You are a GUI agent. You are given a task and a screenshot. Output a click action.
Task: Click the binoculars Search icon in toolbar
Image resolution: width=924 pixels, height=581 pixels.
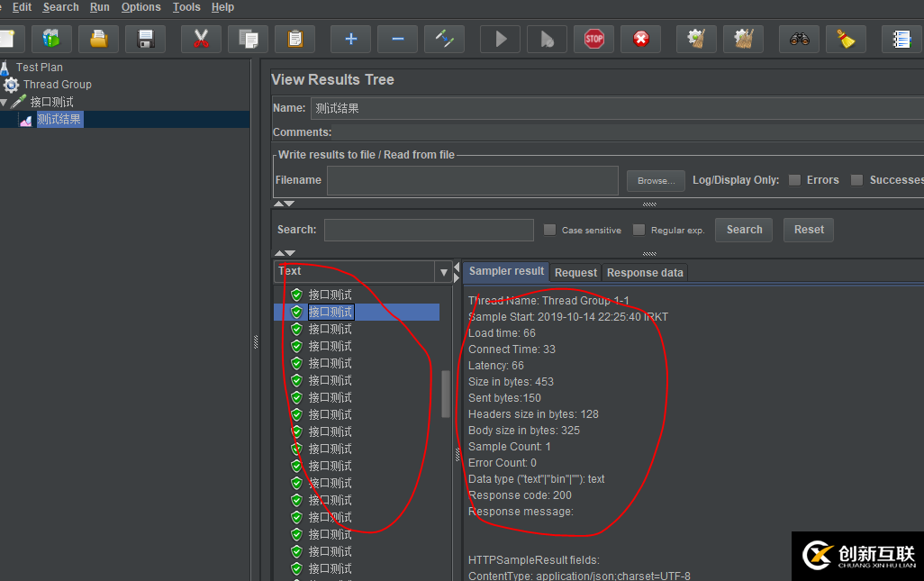799,39
